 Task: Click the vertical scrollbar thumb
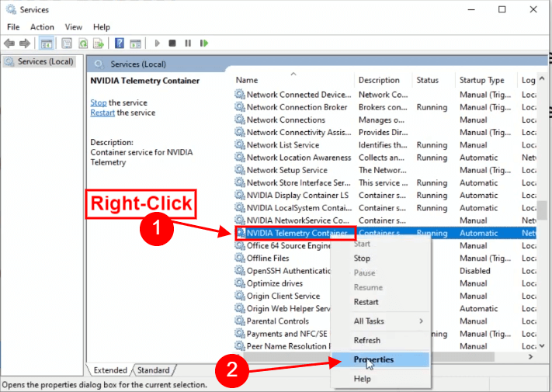pyautogui.click(x=542, y=210)
